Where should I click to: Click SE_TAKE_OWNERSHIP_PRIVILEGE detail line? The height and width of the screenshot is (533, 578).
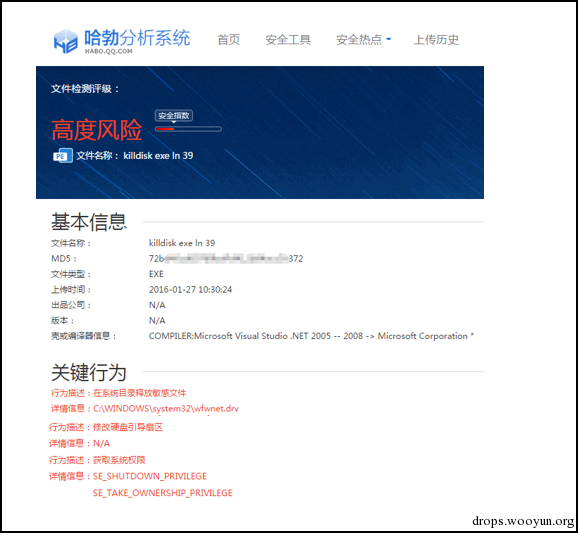point(163,493)
